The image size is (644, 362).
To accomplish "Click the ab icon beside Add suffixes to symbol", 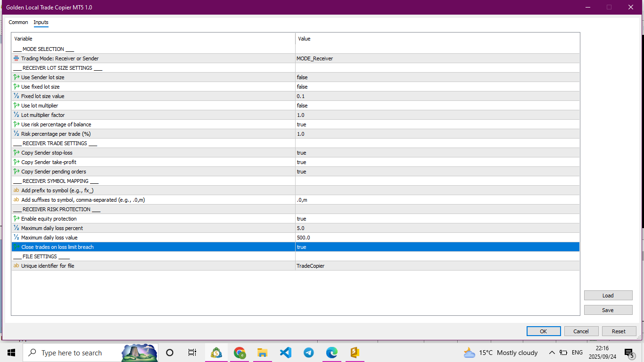I will (x=17, y=200).
